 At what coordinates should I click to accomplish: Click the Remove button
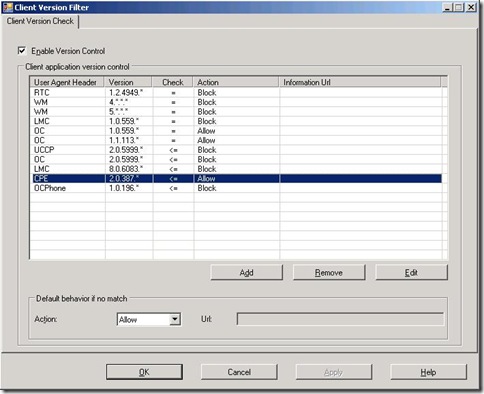click(329, 273)
